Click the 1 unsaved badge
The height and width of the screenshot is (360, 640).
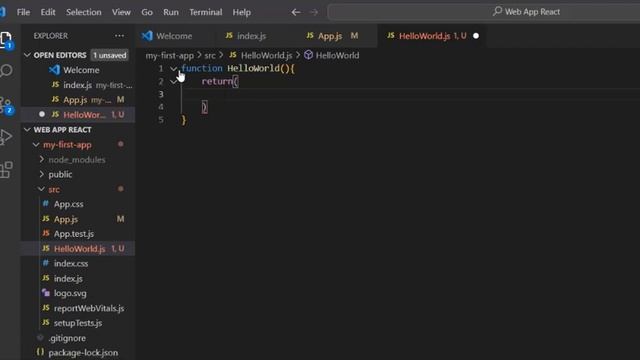(109, 55)
